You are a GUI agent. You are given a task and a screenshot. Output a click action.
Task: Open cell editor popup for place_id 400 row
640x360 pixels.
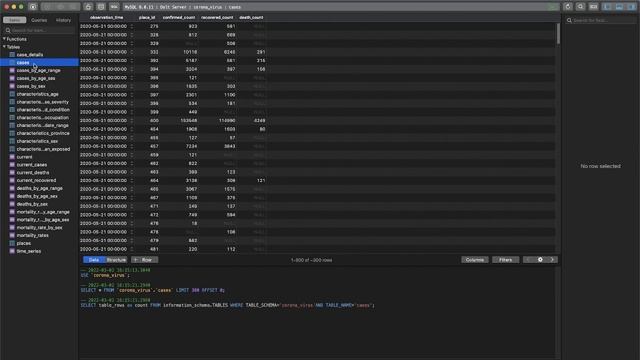131,120
